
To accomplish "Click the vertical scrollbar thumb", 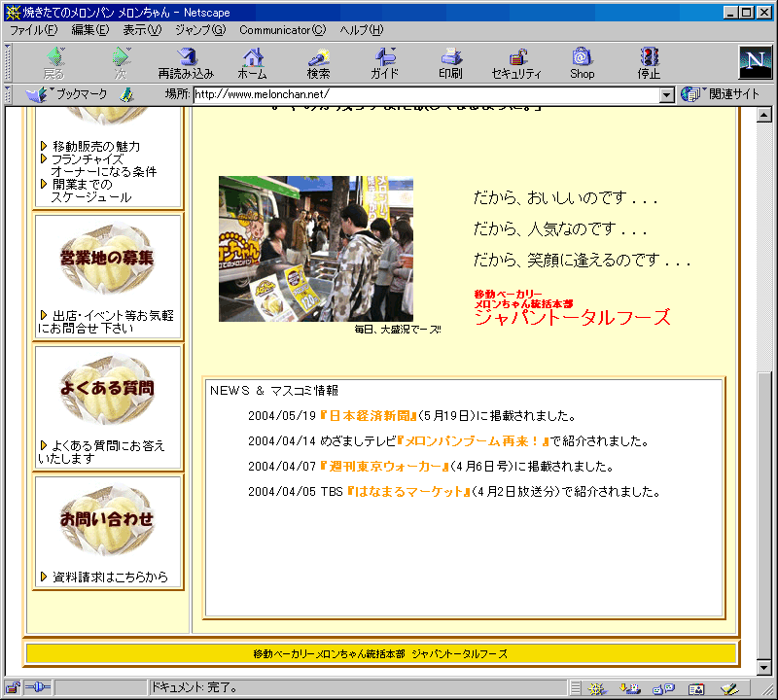I will click(x=764, y=514).
